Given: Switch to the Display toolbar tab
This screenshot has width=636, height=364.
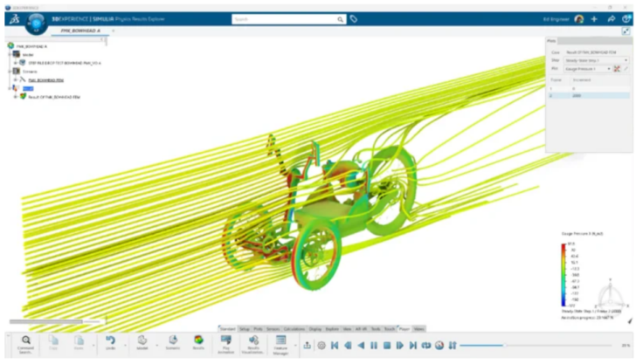Looking at the screenshot, I should 315,329.
